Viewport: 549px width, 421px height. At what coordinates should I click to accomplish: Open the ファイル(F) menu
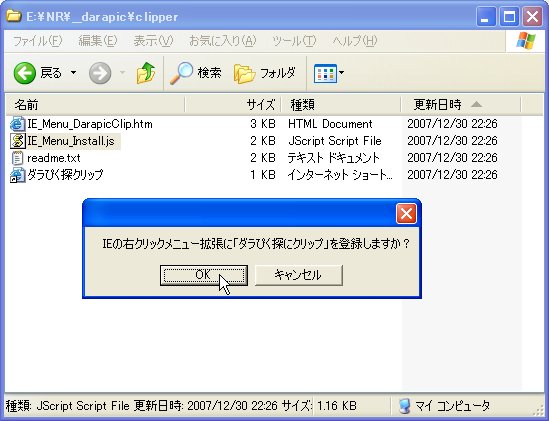[37, 41]
